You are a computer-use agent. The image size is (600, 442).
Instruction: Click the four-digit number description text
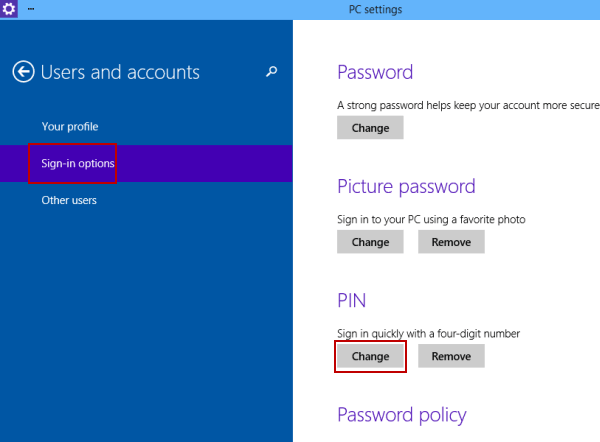(x=428, y=334)
